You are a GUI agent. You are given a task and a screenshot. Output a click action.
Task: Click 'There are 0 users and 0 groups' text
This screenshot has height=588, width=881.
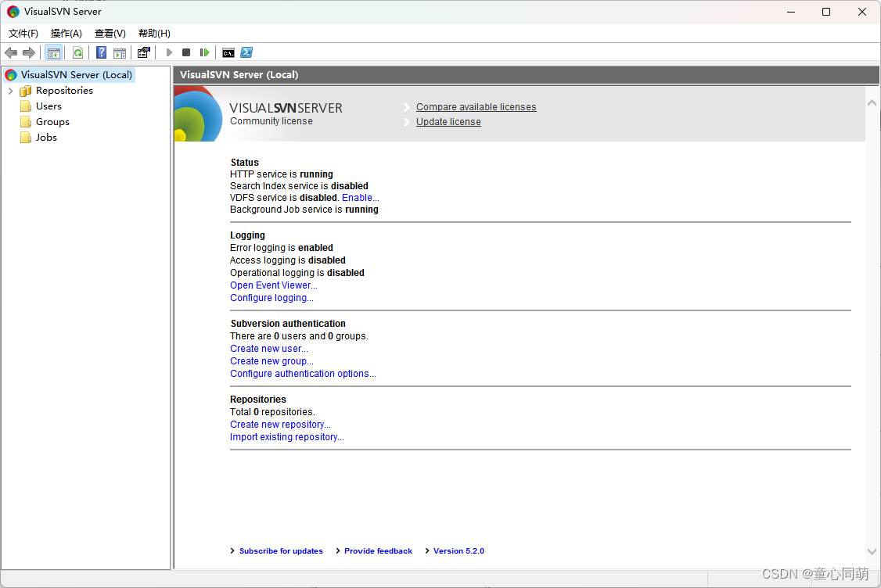(299, 336)
